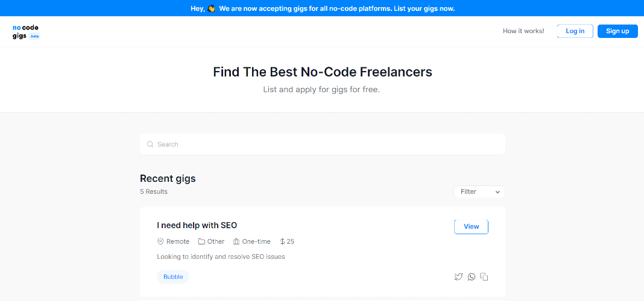Viewport: 644px width, 301px height.
Task: Open the Filter dropdown
Action: tap(479, 192)
